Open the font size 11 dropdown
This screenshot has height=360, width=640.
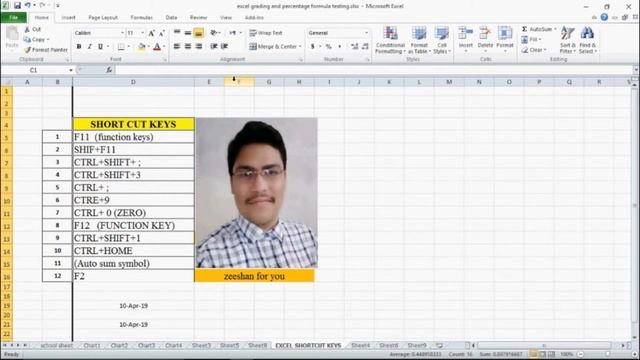(x=142, y=33)
